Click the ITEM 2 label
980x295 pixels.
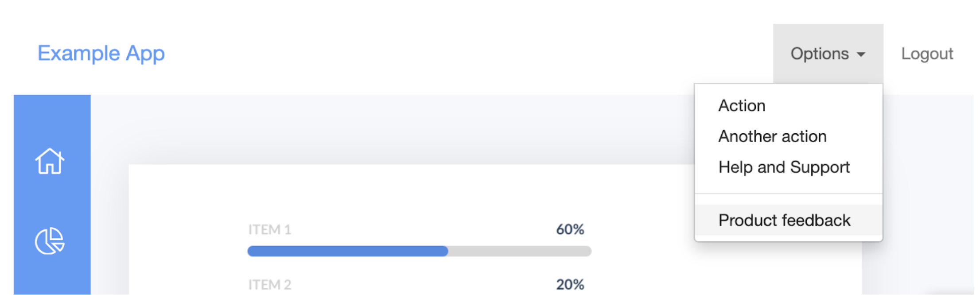[269, 284]
